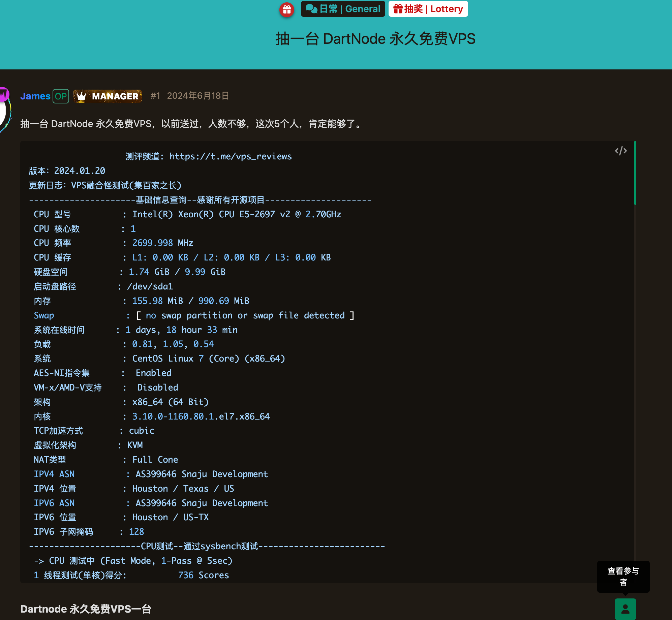Click the Dartnode 永久免费VPS一台 heading

click(x=86, y=609)
